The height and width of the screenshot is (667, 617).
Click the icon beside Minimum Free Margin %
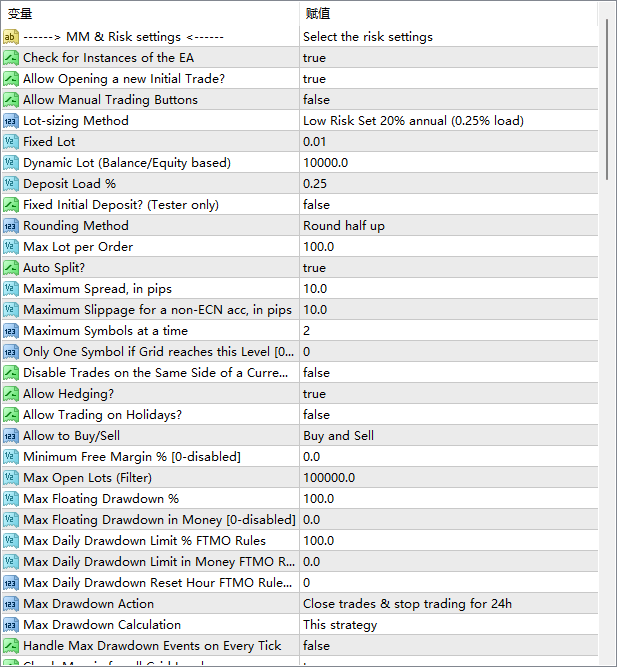[x=11, y=457]
